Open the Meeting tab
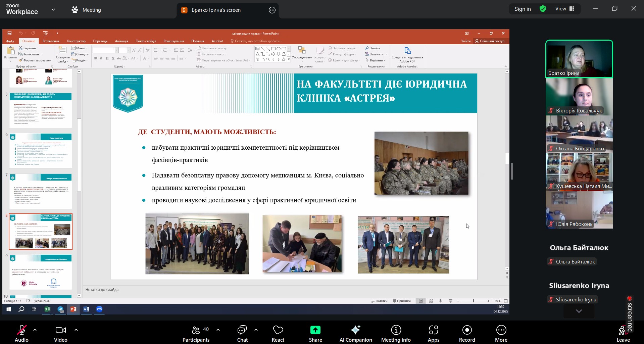Image resolution: width=644 pixels, height=344 pixels. click(86, 10)
